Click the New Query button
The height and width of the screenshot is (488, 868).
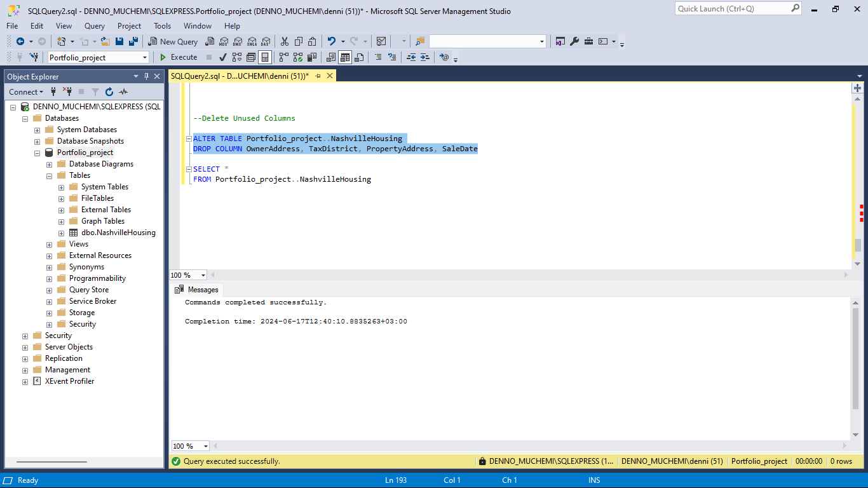click(x=173, y=41)
